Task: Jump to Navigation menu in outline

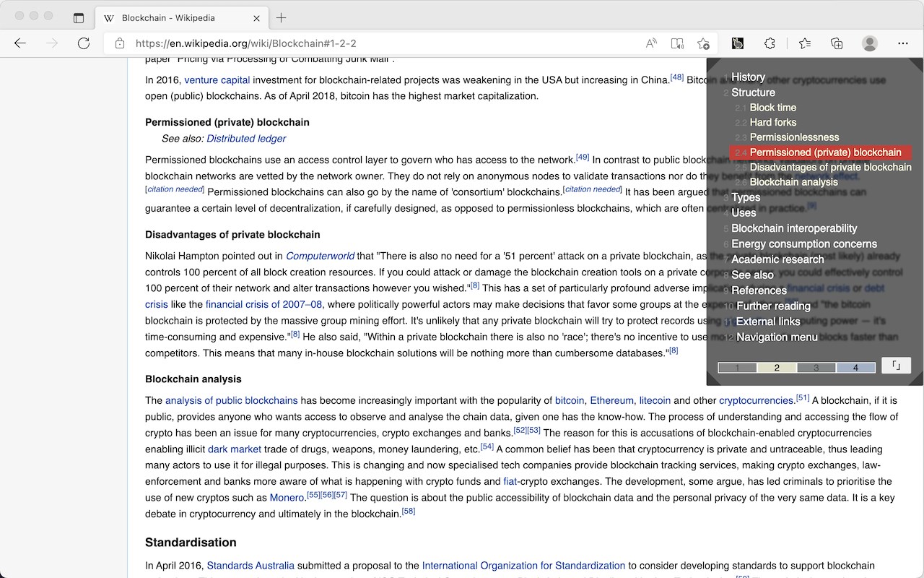Action: coord(777,337)
